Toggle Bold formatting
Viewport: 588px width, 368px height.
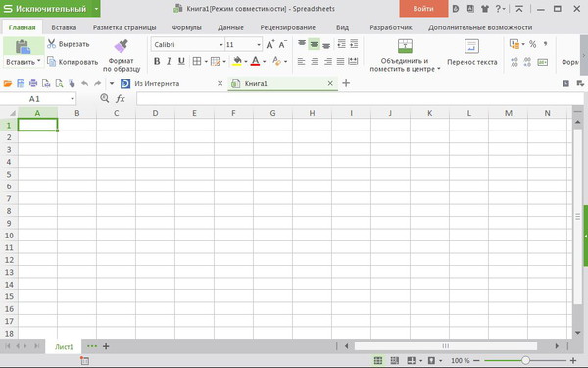pos(157,61)
